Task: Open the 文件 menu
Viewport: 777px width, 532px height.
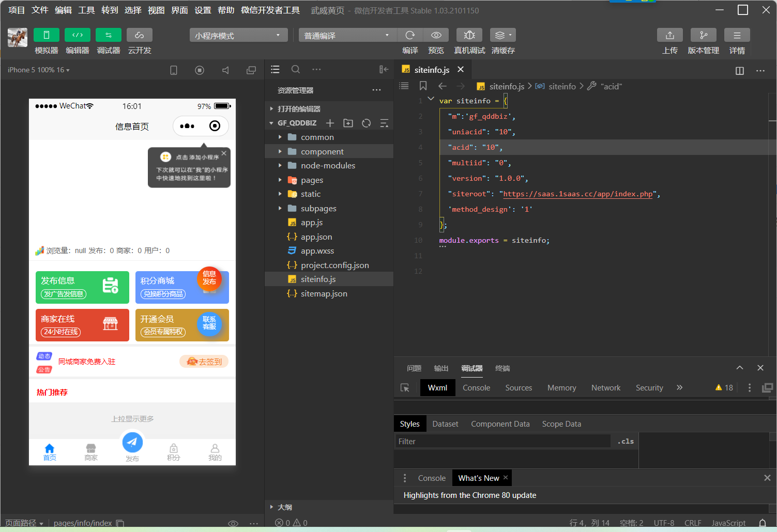Action: pos(40,10)
